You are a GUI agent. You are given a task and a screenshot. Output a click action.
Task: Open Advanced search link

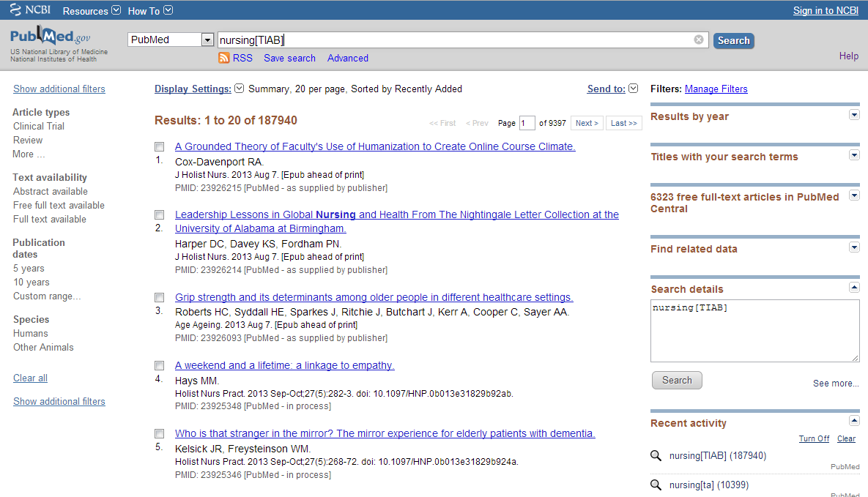(348, 58)
